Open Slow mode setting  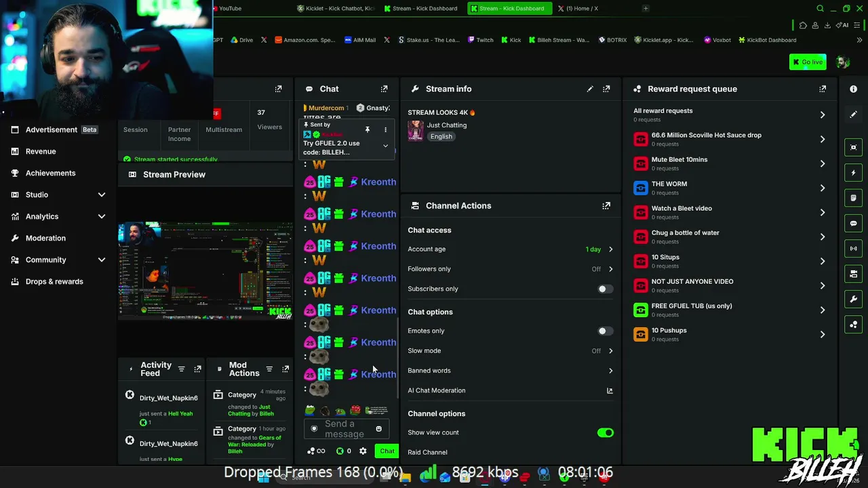tap(510, 350)
